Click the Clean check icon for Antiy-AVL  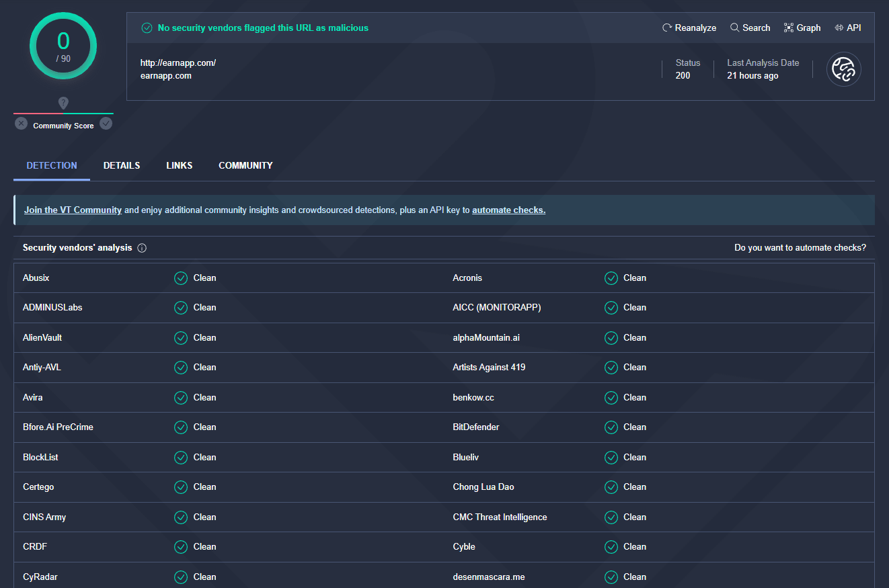click(181, 368)
